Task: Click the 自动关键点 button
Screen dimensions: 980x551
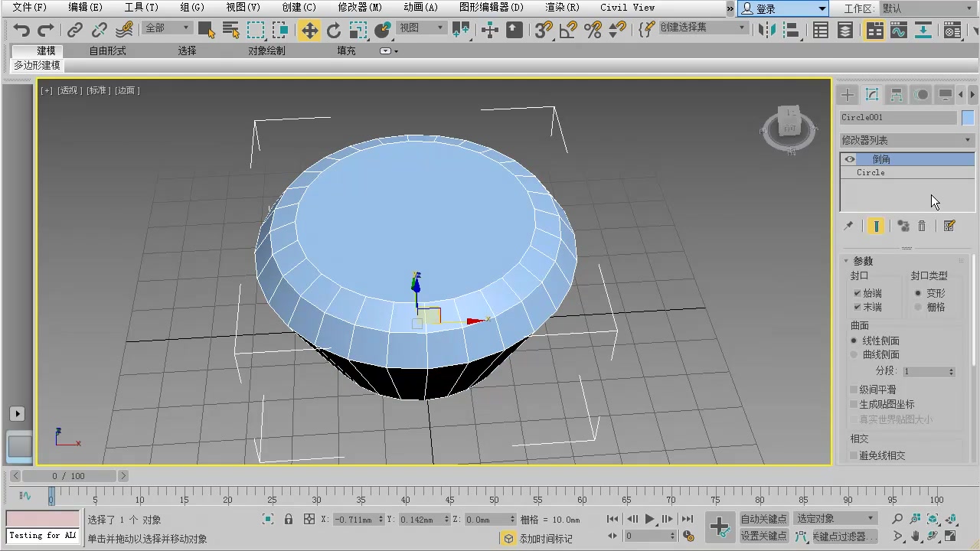Action: pos(763,519)
